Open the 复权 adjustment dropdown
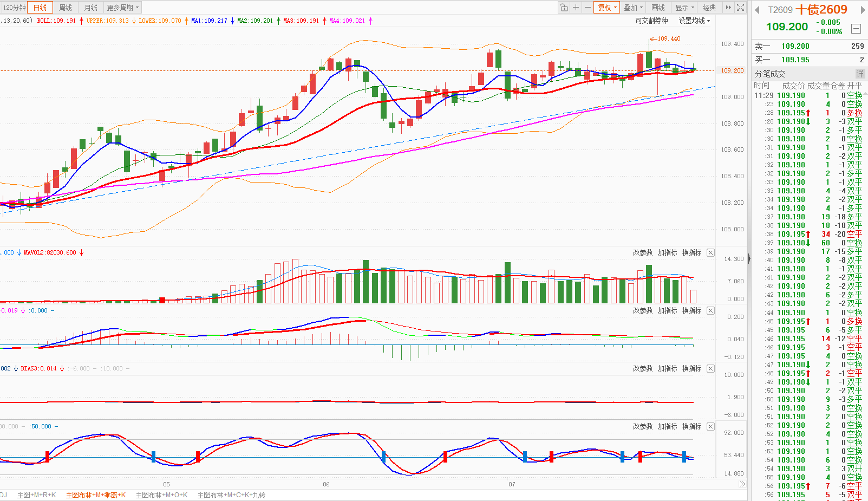 607,8
